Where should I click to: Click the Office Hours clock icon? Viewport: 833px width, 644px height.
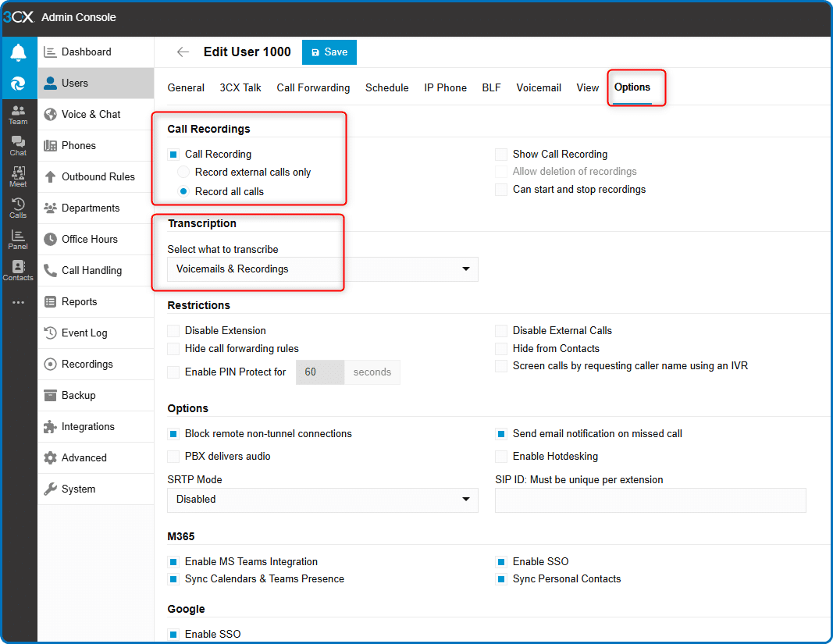point(51,239)
